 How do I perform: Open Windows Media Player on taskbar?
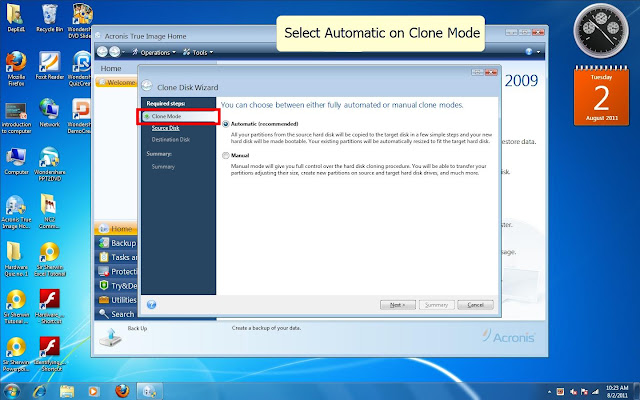(93, 391)
